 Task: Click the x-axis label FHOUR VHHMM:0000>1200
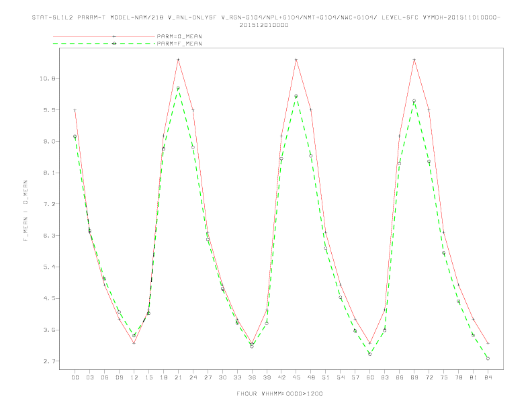[279, 394]
